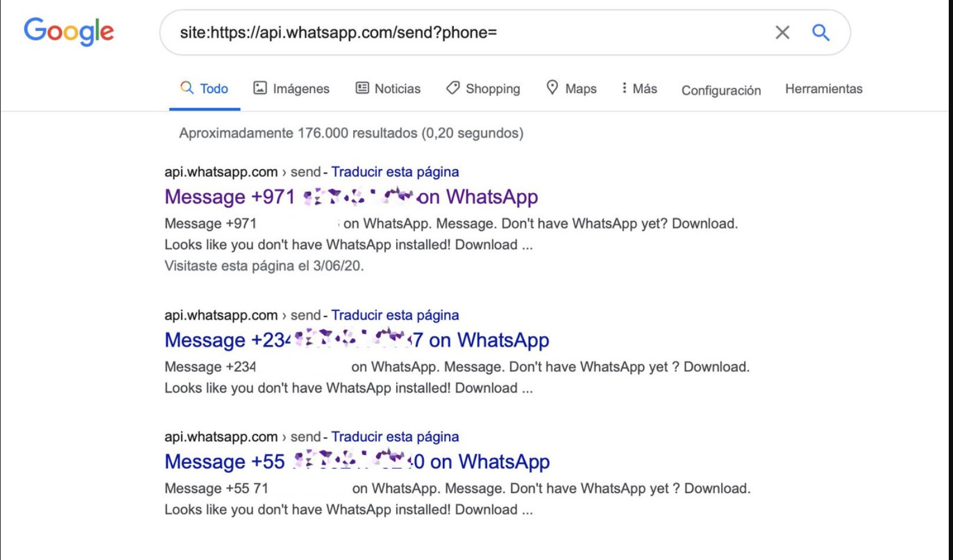The height and width of the screenshot is (560, 953).
Task: Go to the Shopping tab
Action: pos(483,88)
